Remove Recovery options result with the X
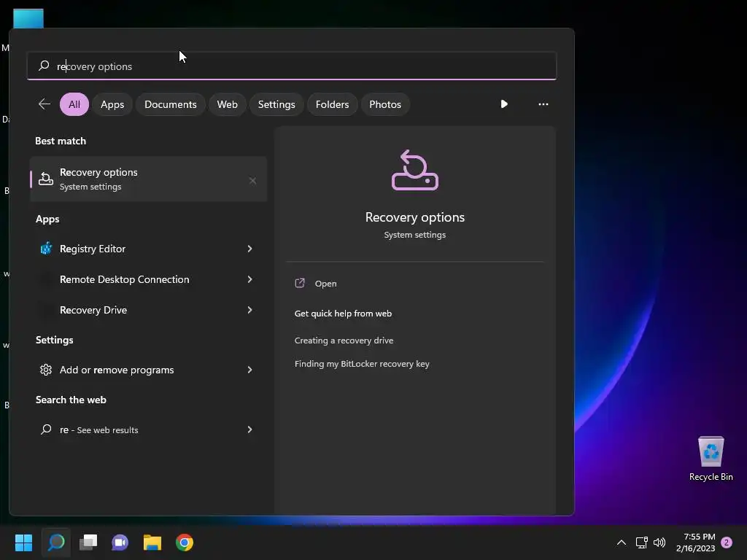 click(252, 181)
